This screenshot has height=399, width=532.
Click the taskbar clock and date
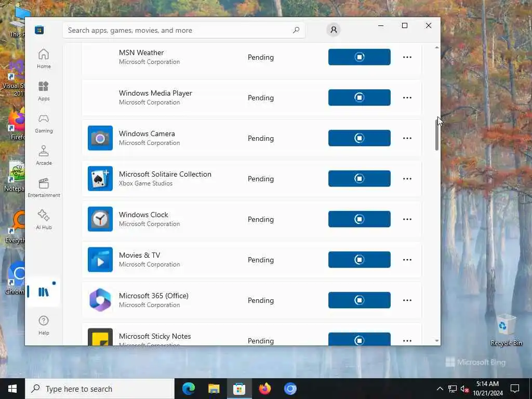point(487,389)
